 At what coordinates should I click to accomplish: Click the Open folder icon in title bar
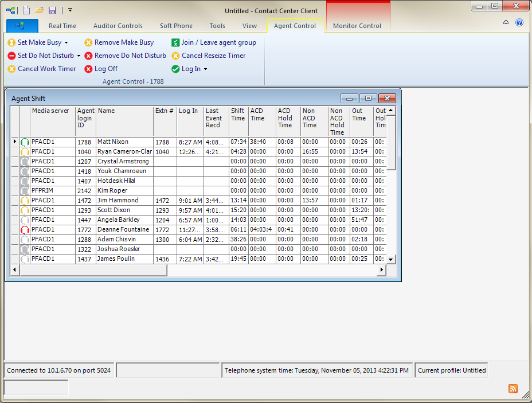coord(40,10)
